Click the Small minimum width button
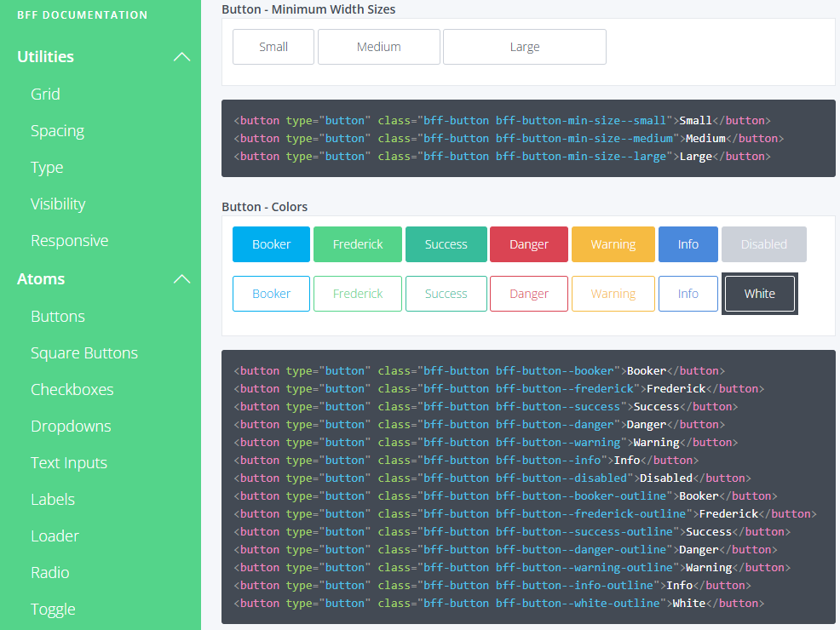This screenshot has width=840, height=630. pyautogui.click(x=273, y=47)
